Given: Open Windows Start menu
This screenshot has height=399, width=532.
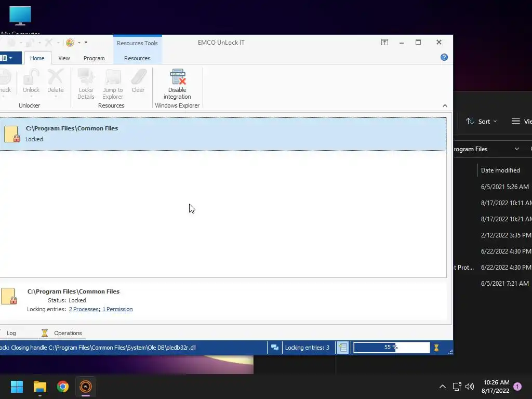Looking at the screenshot, I should [17, 387].
